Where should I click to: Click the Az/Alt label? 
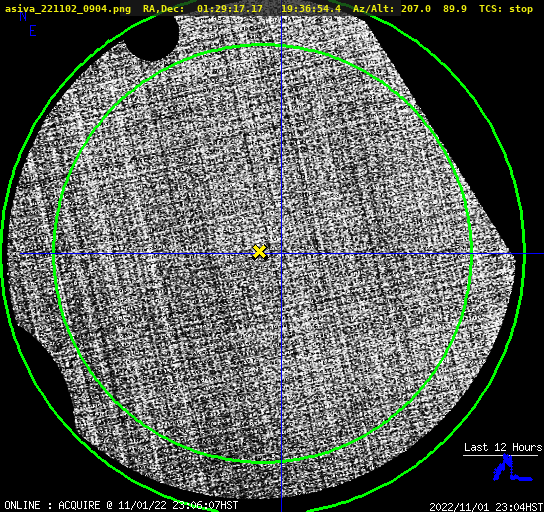pos(374,8)
